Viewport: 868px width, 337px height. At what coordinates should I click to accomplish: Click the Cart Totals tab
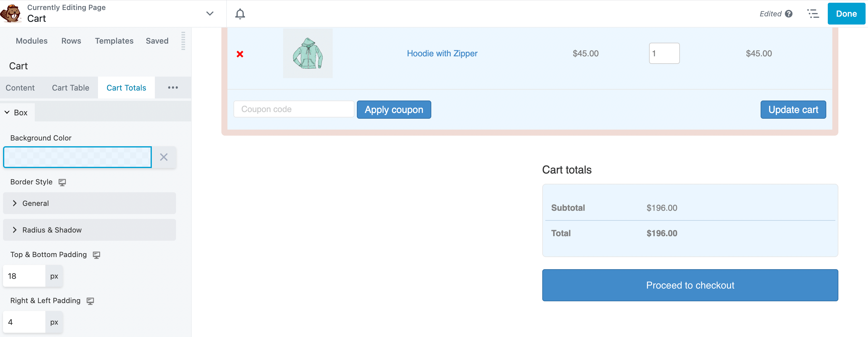point(126,87)
